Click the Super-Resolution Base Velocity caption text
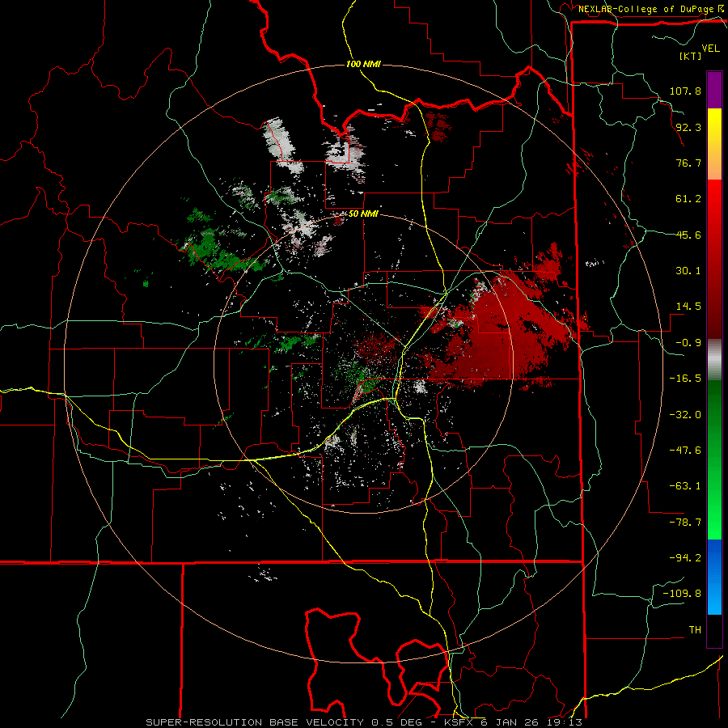The width and height of the screenshot is (728, 728). click(364, 722)
